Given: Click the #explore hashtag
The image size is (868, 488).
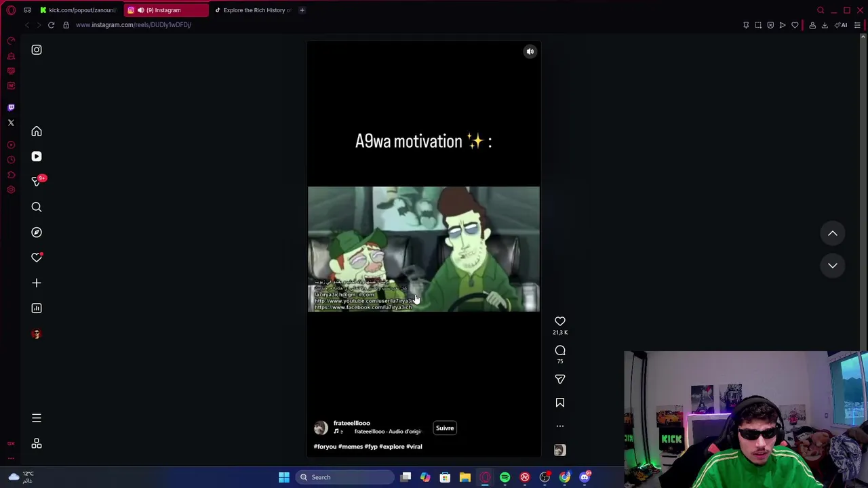Looking at the screenshot, I should 391,447.
